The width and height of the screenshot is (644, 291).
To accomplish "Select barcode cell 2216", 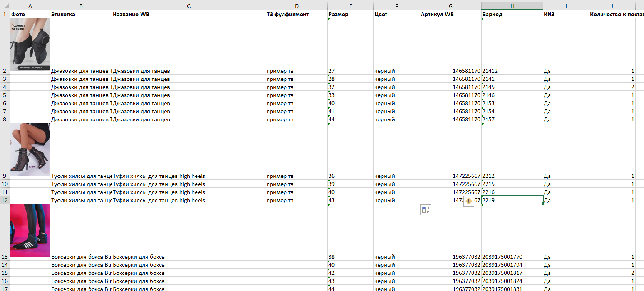I will [512, 192].
